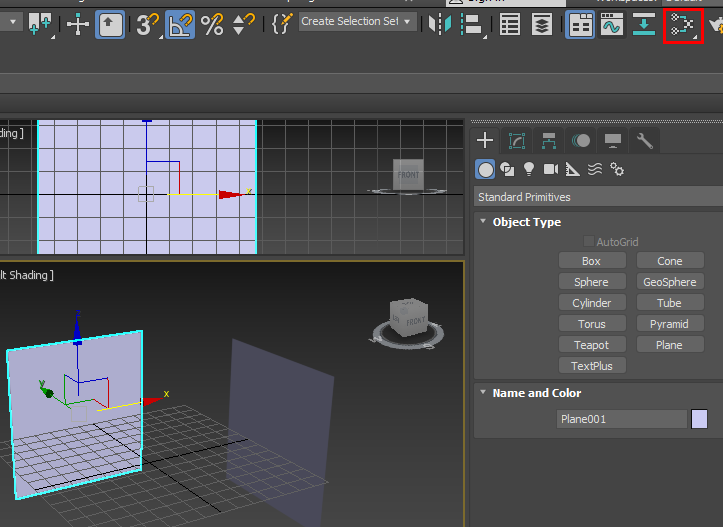Click the Cylinder primitive button
The width and height of the screenshot is (723, 527).
click(592, 303)
